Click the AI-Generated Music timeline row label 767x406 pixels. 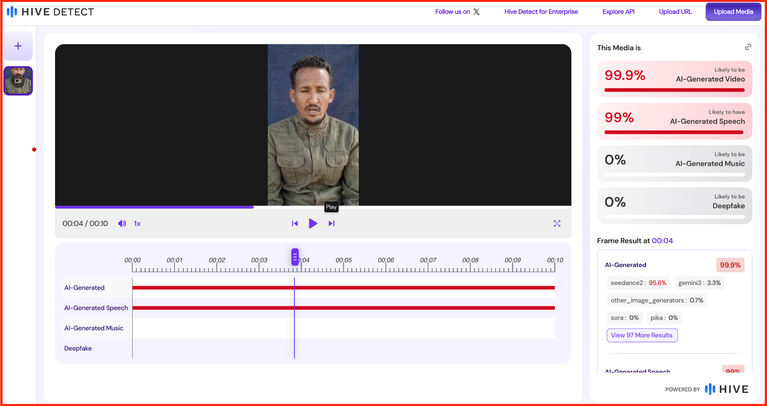click(x=93, y=328)
